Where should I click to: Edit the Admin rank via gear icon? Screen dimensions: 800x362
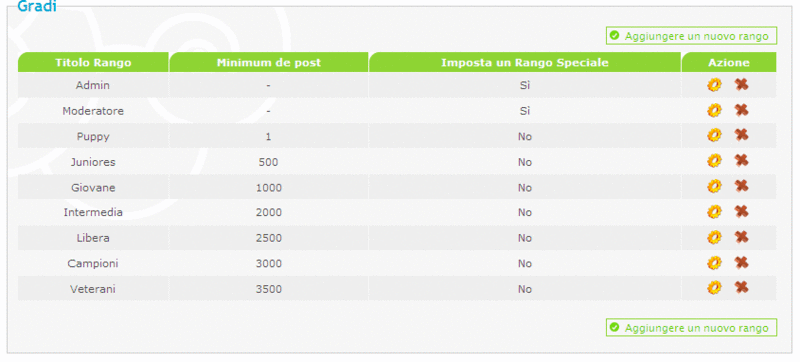714,85
